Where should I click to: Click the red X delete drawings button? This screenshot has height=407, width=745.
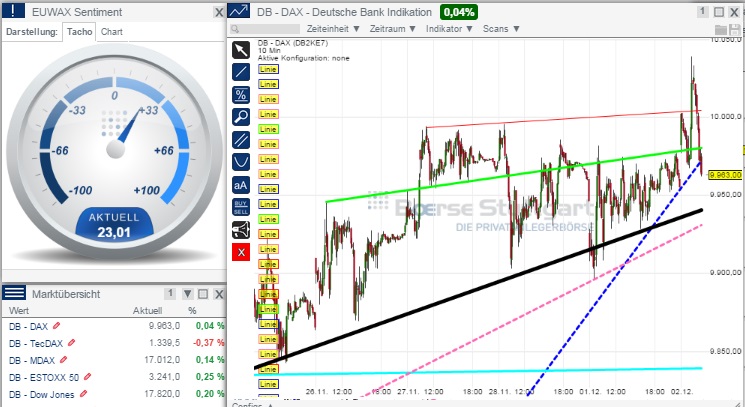tap(241, 252)
